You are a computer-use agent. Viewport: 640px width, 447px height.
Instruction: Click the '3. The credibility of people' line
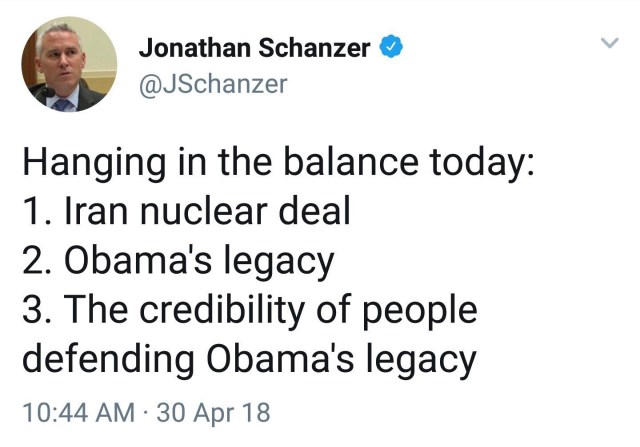249,310
